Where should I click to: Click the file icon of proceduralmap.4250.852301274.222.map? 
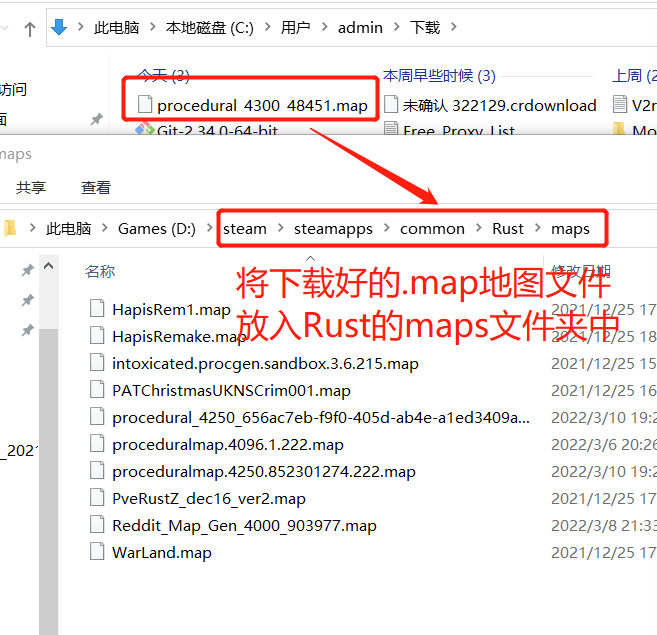(97, 470)
